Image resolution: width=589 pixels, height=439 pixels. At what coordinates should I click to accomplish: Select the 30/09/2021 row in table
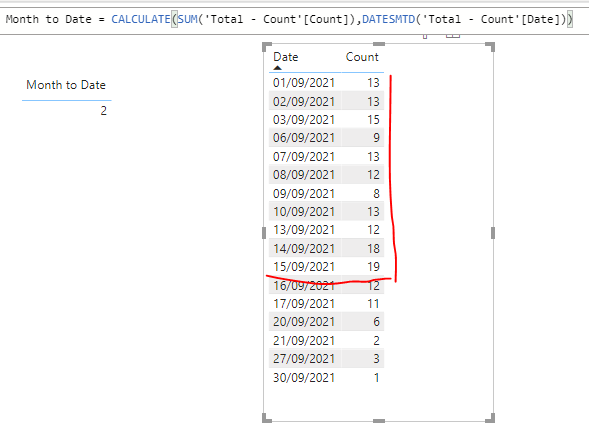tap(326, 377)
